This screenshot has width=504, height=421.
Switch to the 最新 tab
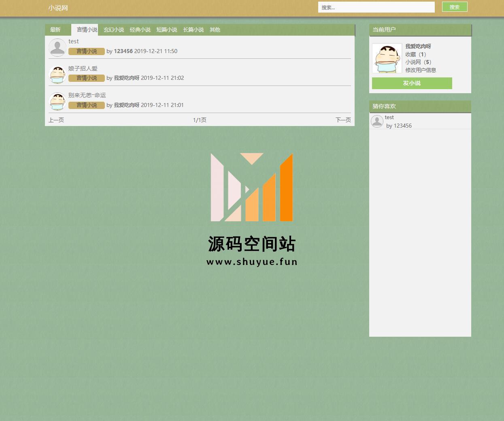click(55, 30)
